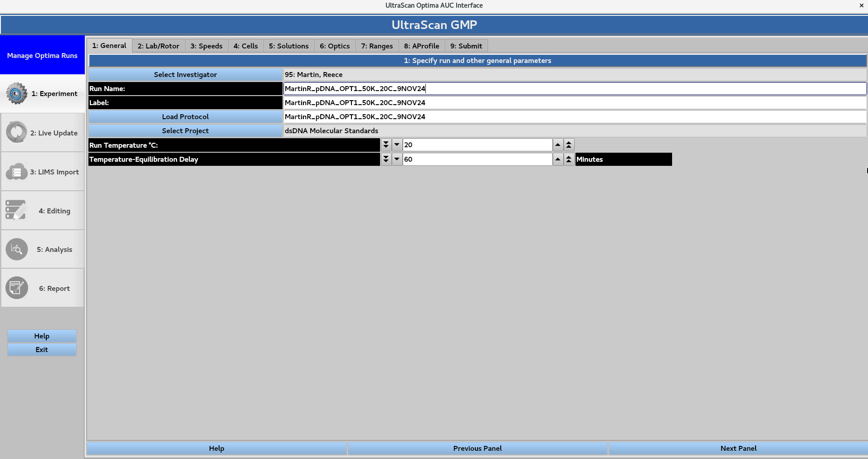The width and height of the screenshot is (868, 459).
Task: Open the Report clipboard icon
Action: (x=16, y=288)
